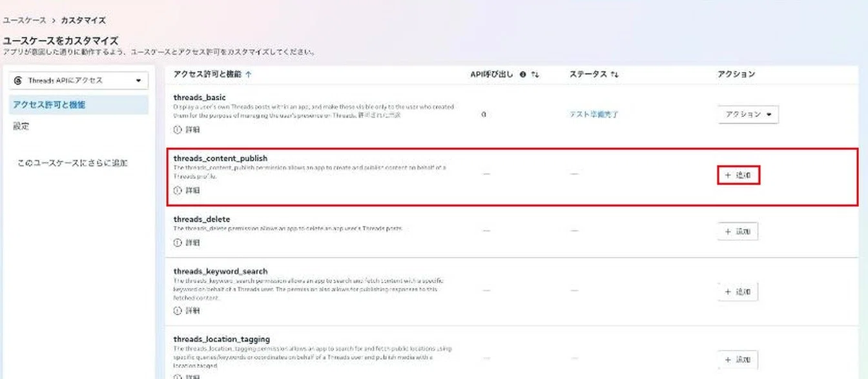
Task: Add the threads_delete permission
Action: pos(738,231)
